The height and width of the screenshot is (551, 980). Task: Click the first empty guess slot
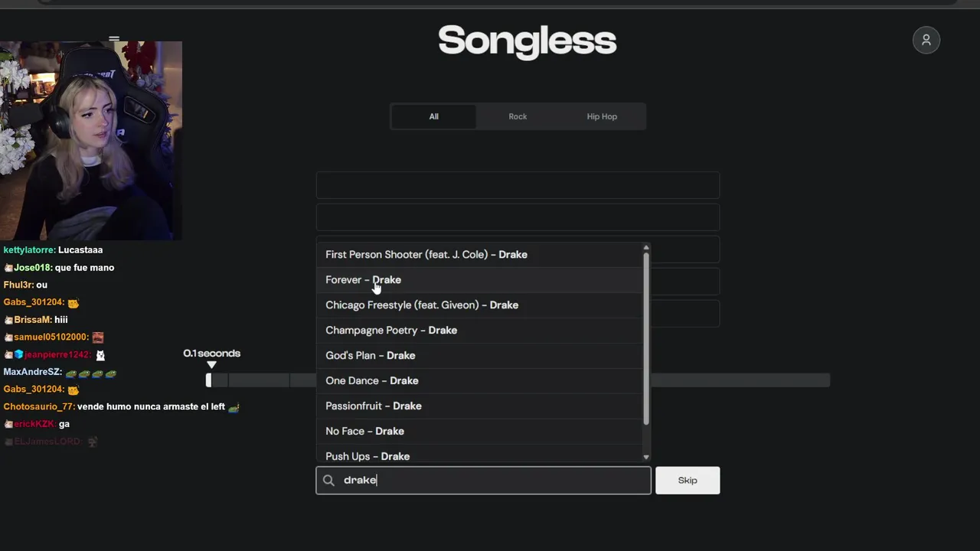518,185
